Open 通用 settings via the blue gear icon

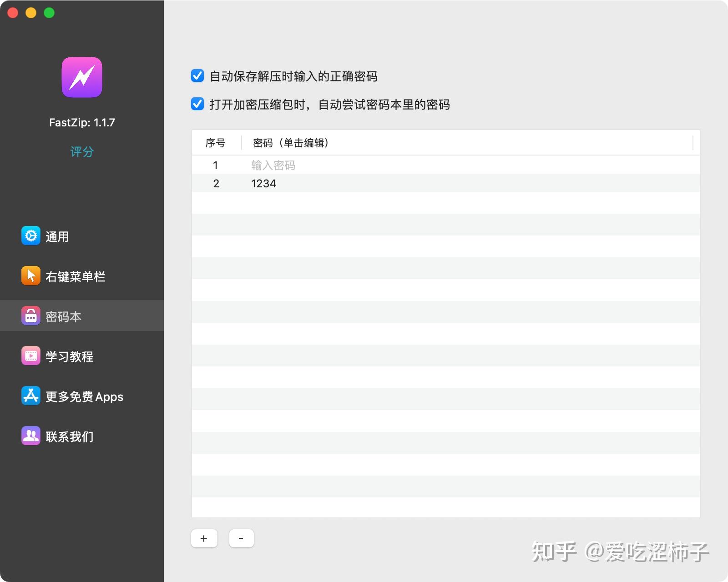tap(30, 236)
